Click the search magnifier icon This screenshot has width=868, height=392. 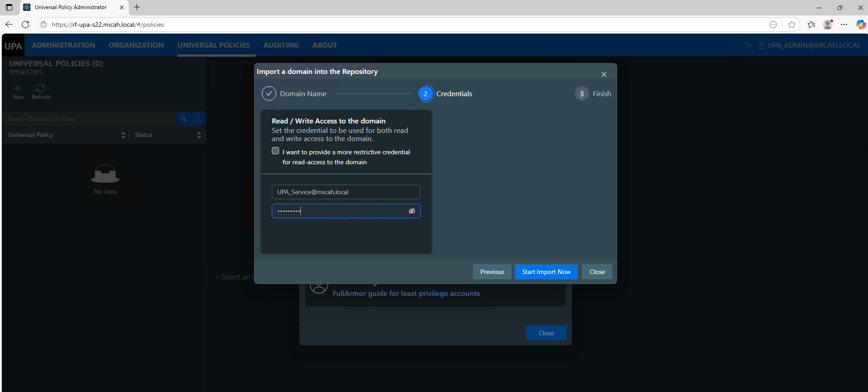[184, 119]
